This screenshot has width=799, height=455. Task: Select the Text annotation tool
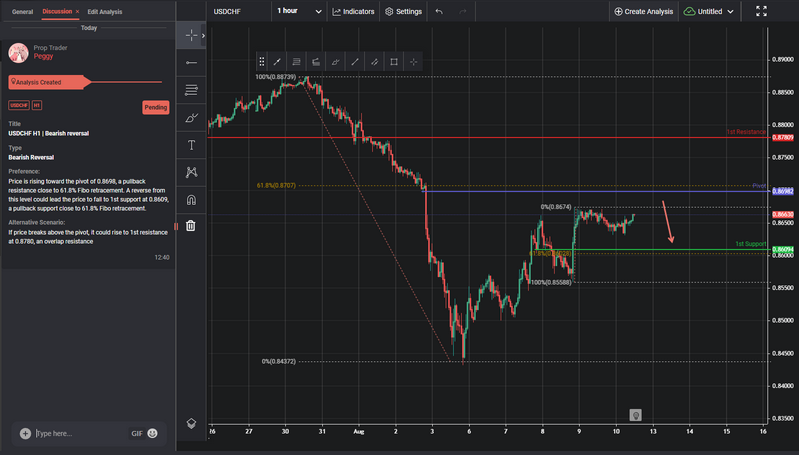191,145
